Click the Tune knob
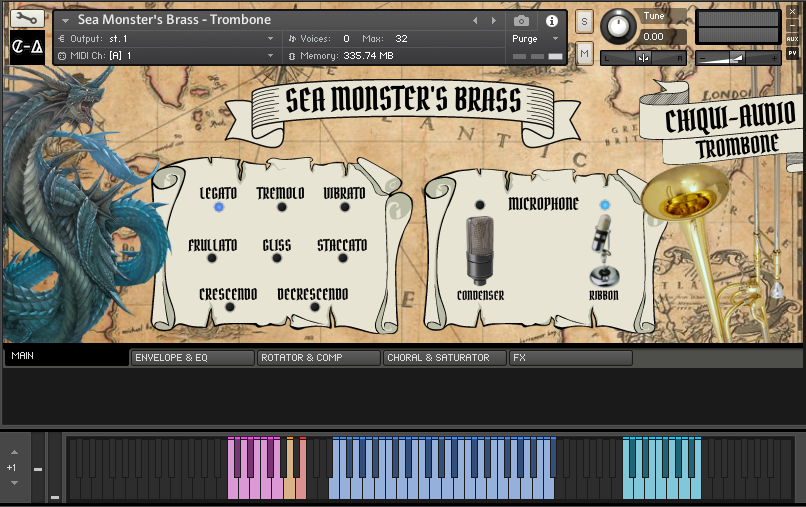The height and width of the screenshot is (507, 806). [x=618, y=26]
